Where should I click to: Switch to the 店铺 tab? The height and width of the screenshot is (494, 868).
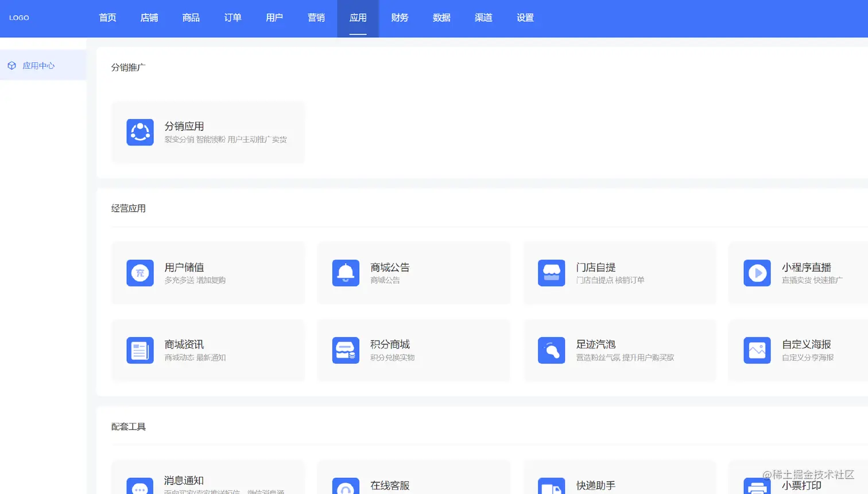click(x=149, y=18)
